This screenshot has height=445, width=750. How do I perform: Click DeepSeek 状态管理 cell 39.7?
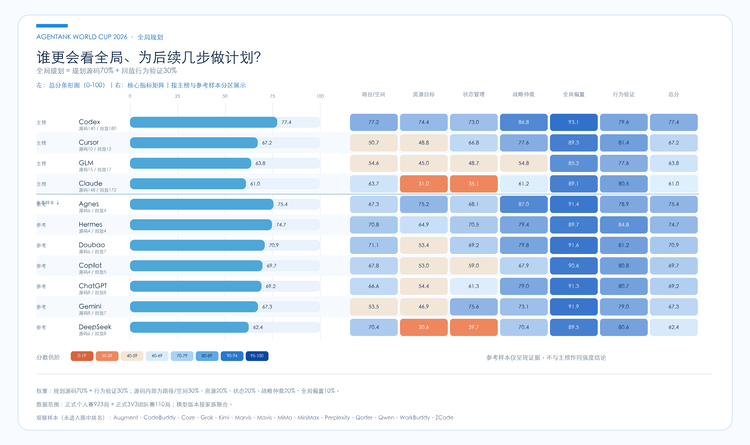474,327
